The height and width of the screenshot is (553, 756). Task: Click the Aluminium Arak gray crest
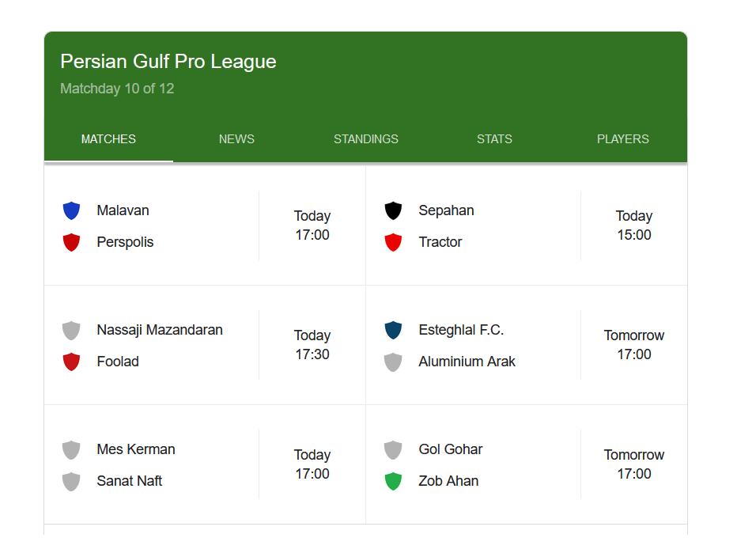[393, 362]
